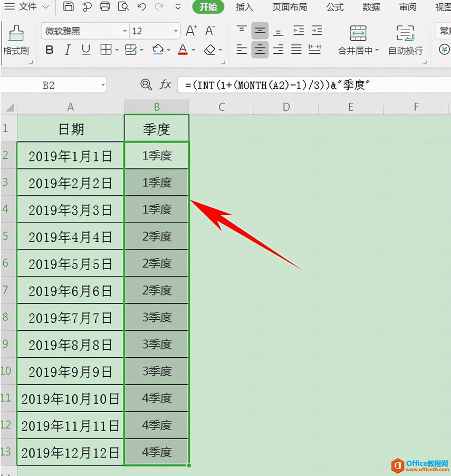Select cell with 2019年1月1日
Image resolution: width=451 pixels, height=476 pixels.
[x=70, y=156]
